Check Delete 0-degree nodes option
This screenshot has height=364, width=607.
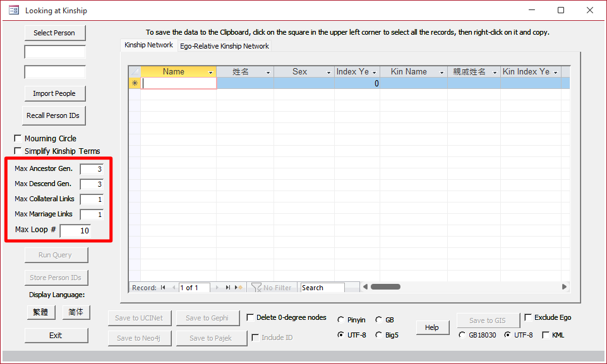[250, 317]
